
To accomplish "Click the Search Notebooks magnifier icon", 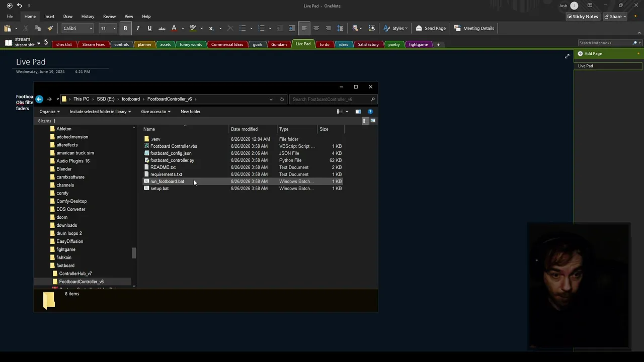I will 635,43.
